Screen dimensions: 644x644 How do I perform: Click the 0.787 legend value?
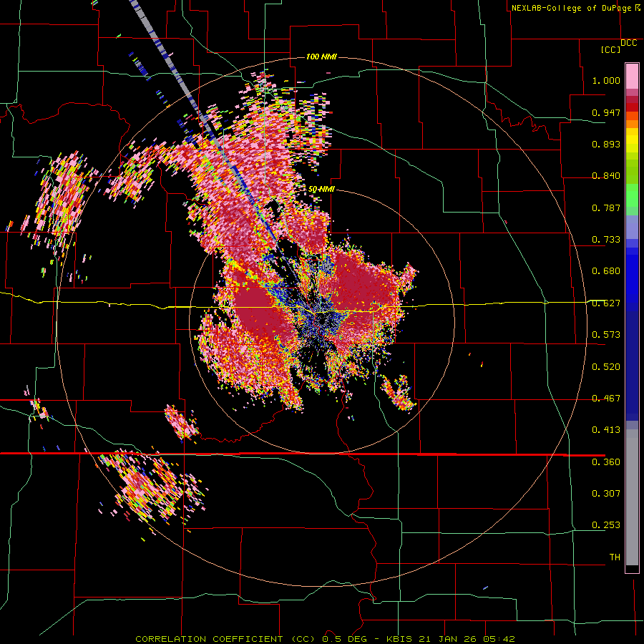[606, 208]
